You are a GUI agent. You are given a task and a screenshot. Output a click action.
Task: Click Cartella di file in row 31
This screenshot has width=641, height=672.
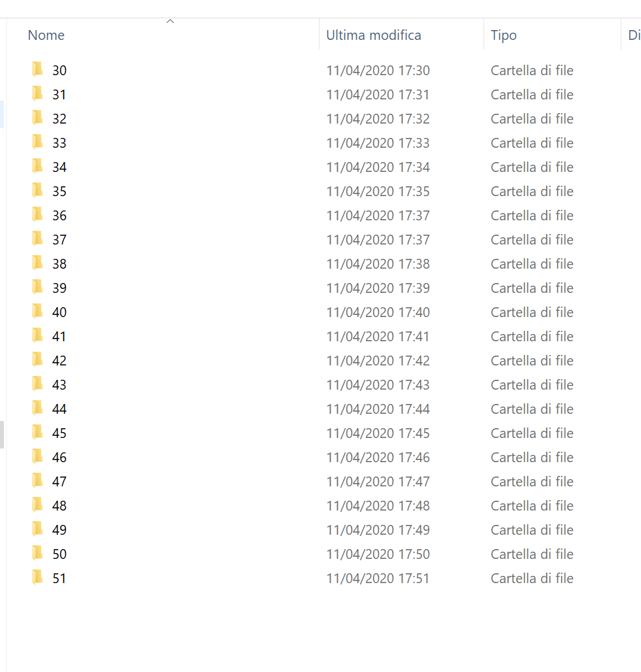coord(532,94)
